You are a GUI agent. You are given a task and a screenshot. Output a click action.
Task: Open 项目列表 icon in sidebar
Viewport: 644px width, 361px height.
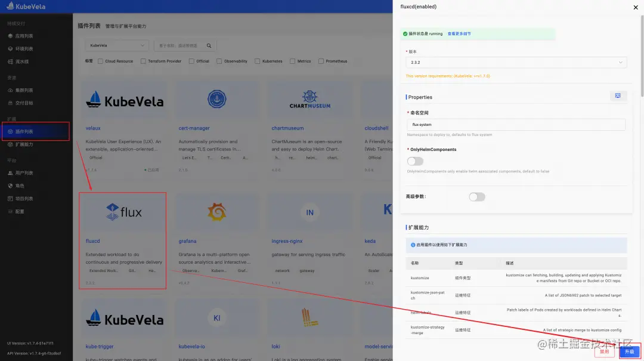(10, 199)
